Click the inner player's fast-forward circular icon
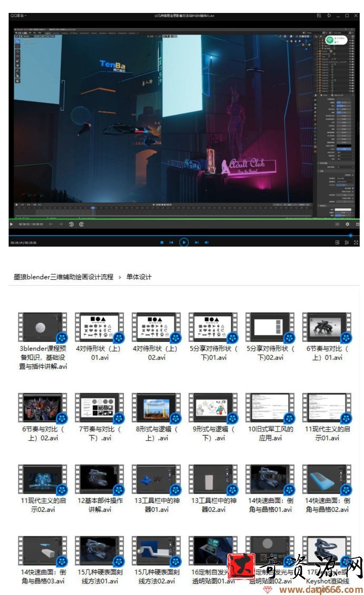364x595 pixels. point(82,224)
